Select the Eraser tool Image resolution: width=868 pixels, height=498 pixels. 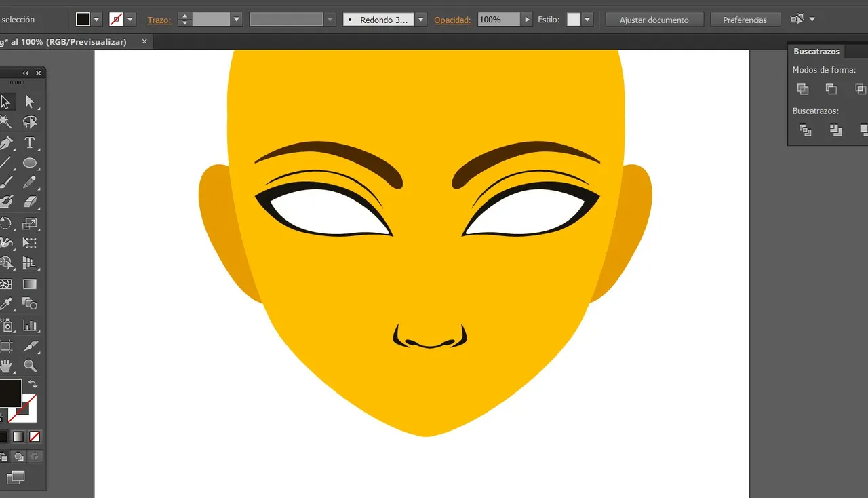point(30,202)
